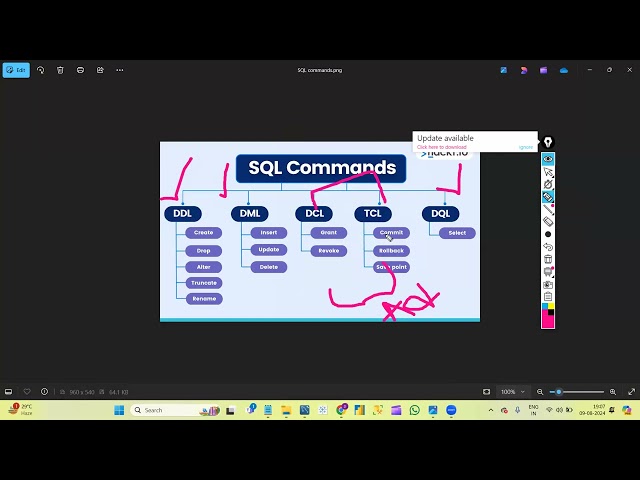640x480 pixels.
Task: Open the 100% zoom level dropdown
Action: pyautogui.click(x=512, y=392)
